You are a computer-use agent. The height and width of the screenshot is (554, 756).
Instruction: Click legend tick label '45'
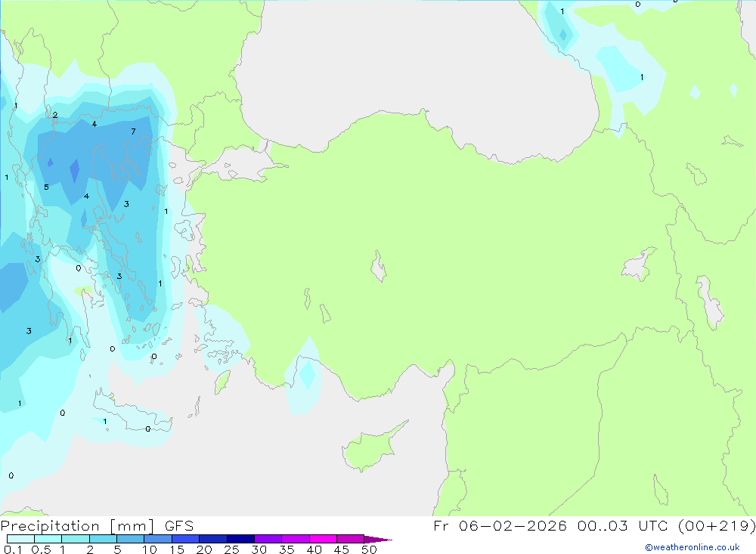(342, 549)
